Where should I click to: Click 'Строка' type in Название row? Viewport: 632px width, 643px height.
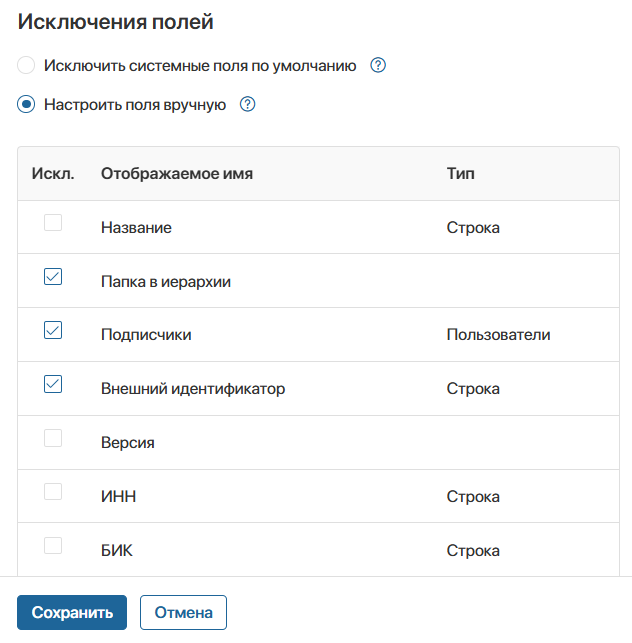473,227
